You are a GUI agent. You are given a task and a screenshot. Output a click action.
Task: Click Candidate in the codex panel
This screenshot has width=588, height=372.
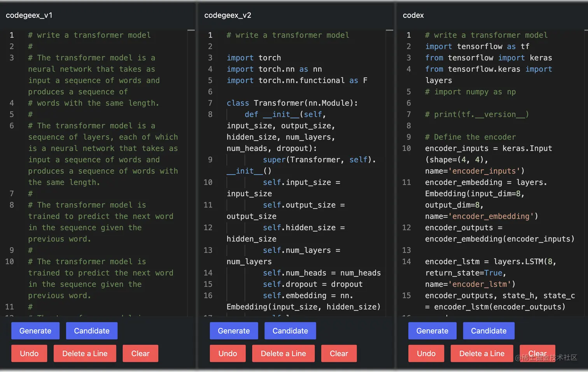click(x=489, y=331)
